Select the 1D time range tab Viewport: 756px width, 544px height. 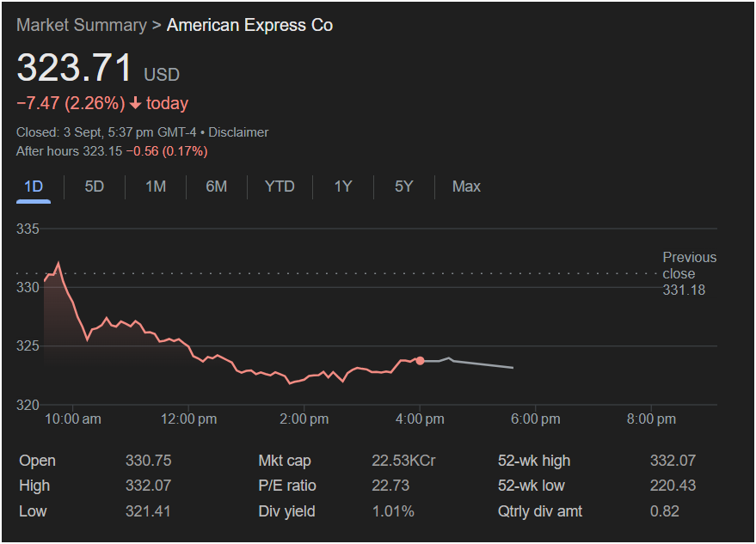[34, 186]
